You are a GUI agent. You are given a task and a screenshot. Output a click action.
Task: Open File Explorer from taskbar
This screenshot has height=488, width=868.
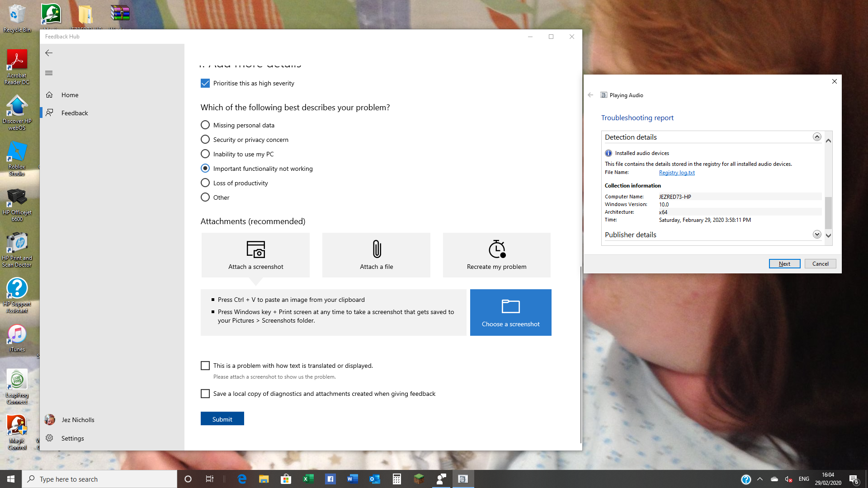coord(264,479)
